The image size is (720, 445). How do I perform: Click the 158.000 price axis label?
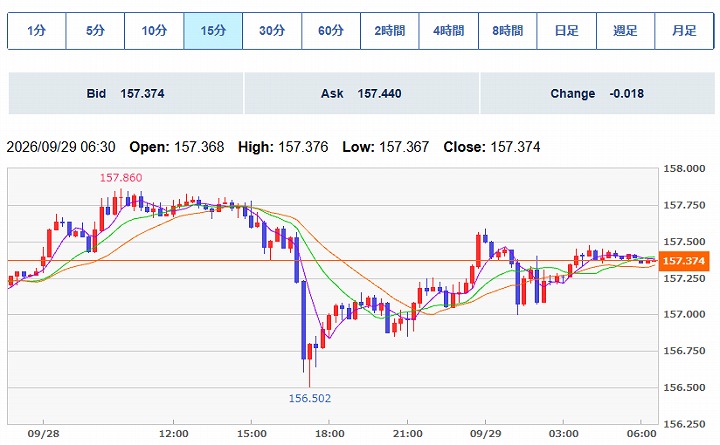click(x=684, y=169)
